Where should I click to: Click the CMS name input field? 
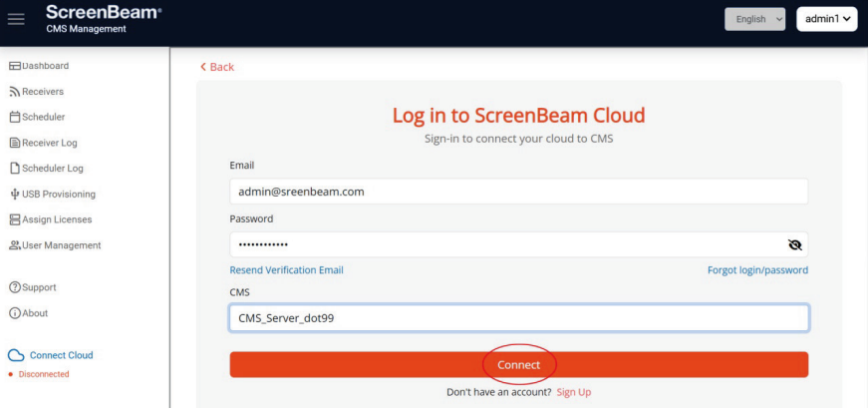tap(518, 318)
